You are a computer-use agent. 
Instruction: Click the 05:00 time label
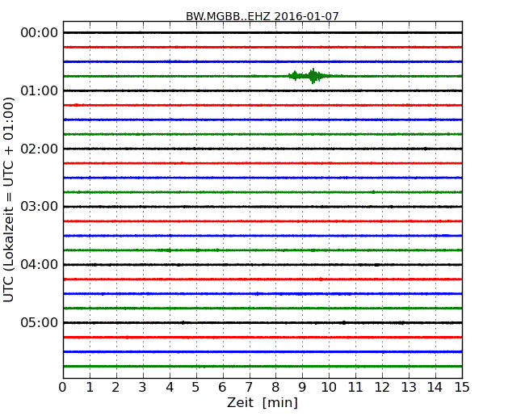point(40,322)
